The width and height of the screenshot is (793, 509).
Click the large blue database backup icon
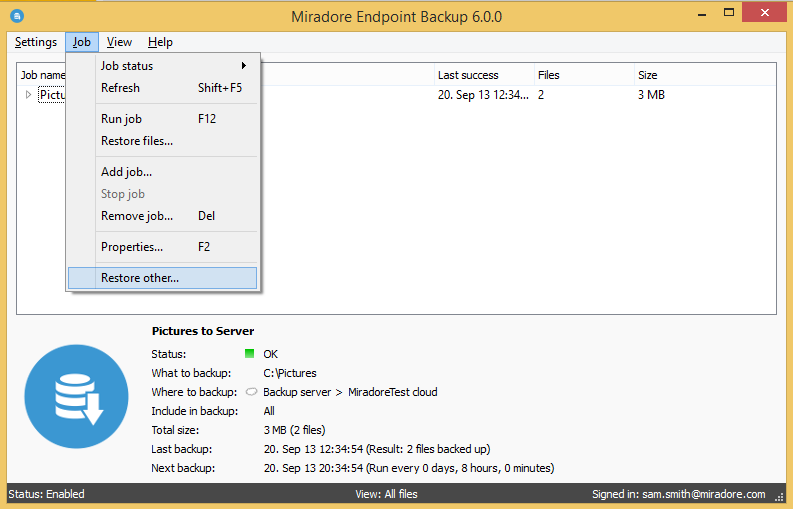click(76, 396)
